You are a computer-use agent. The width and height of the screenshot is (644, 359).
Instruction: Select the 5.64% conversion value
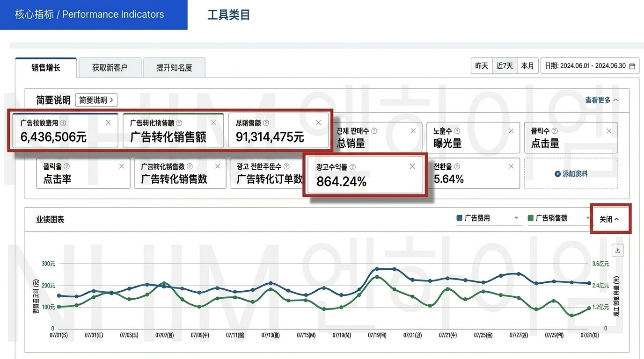coord(449,179)
